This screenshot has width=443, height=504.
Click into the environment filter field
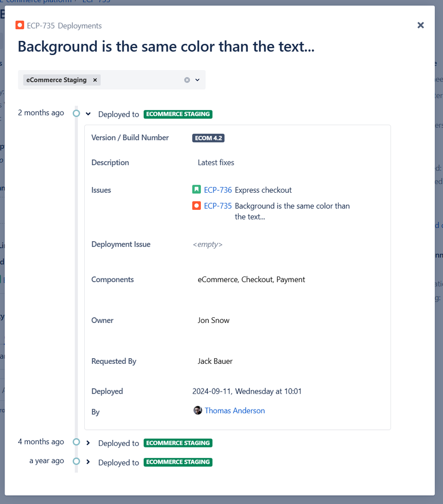coord(112,80)
